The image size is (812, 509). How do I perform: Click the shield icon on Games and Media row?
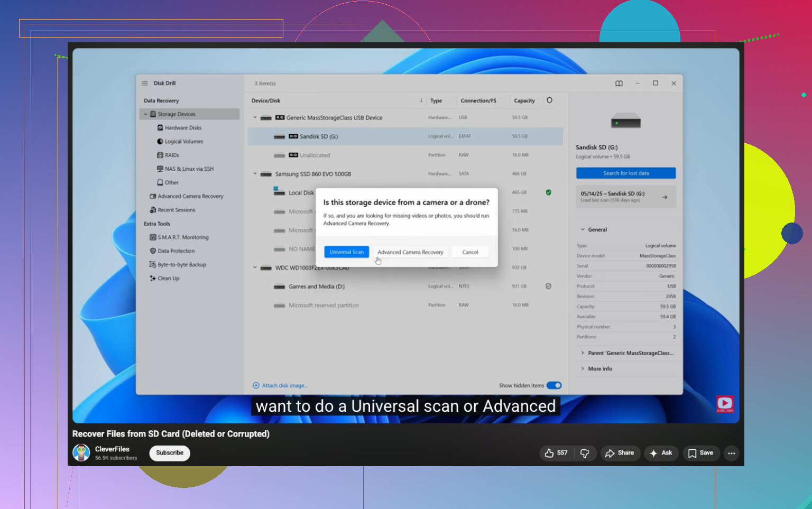point(549,286)
